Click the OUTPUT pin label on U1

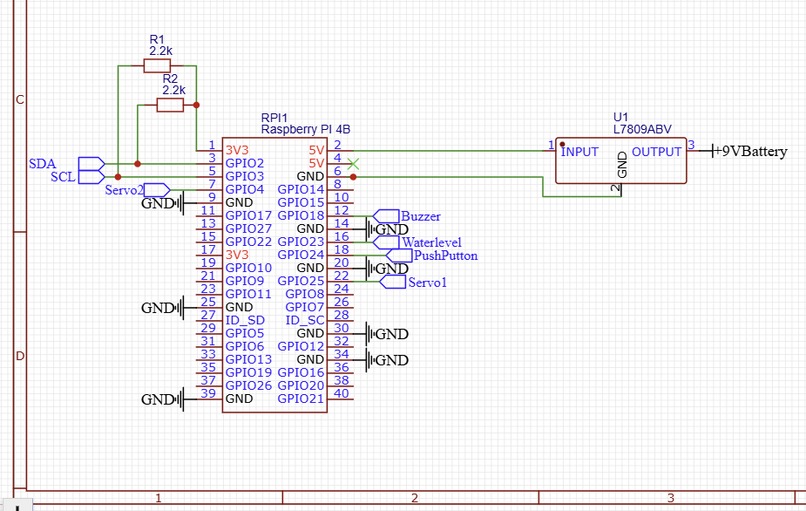(656, 152)
